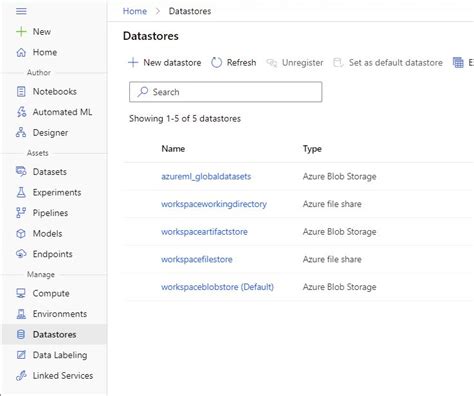Open the Models page
474x396 pixels.
tap(47, 233)
